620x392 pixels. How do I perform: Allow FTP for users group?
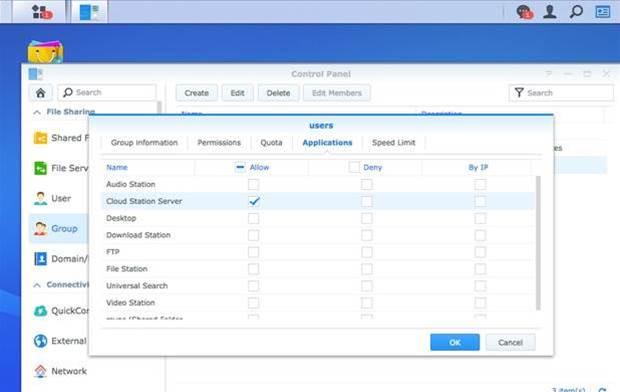click(x=253, y=252)
